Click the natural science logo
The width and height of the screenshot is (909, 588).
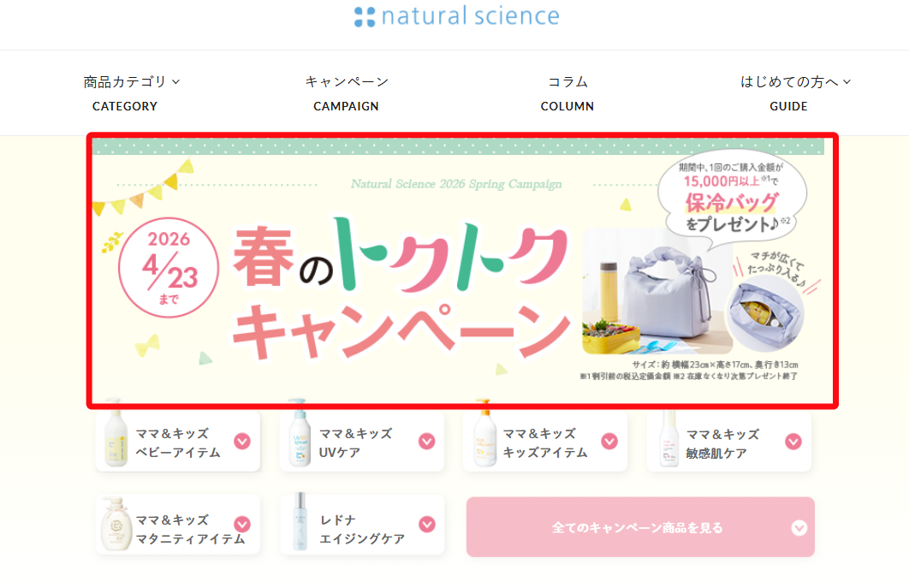click(456, 16)
